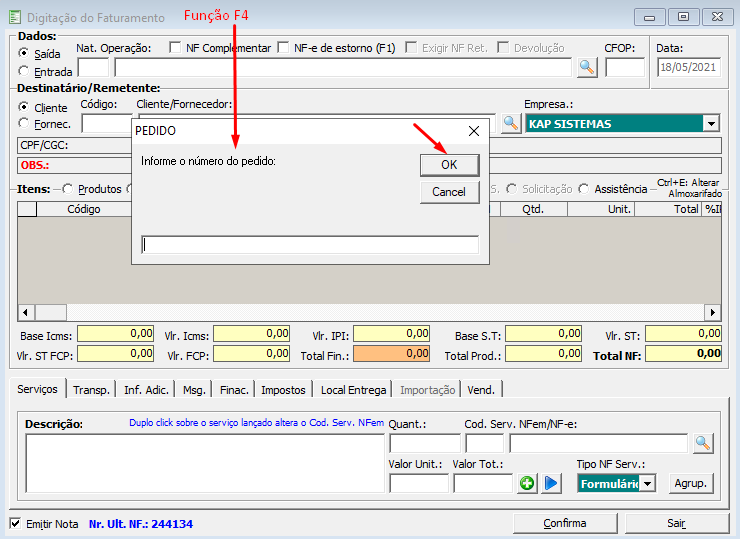Close the PEDIDO dialog with X
The width and height of the screenshot is (740, 539).
474,131
